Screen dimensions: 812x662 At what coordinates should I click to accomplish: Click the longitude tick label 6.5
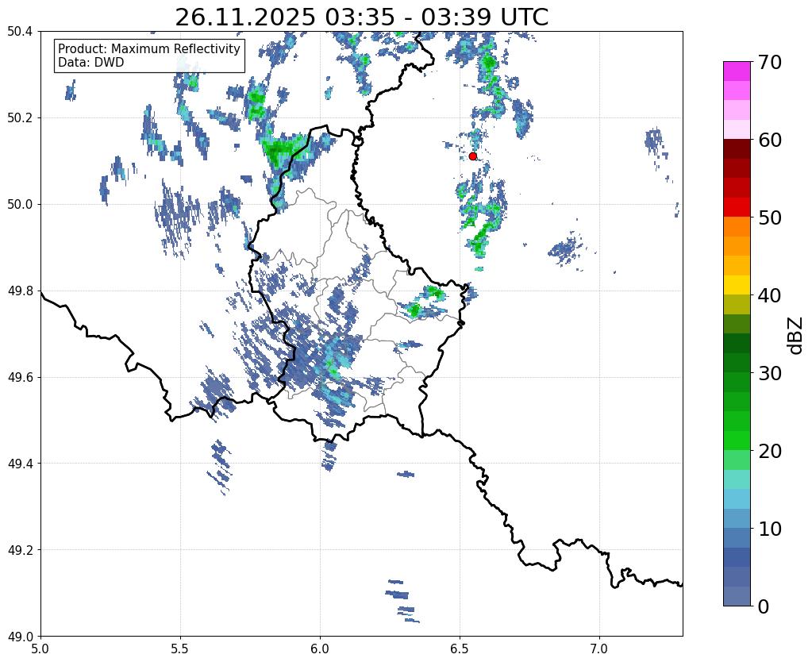460,649
